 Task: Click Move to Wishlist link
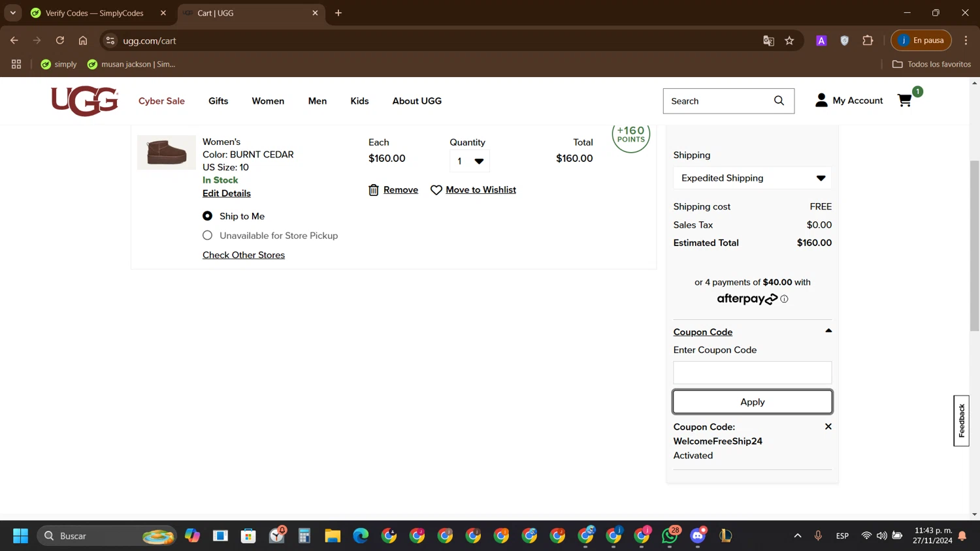(x=481, y=190)
